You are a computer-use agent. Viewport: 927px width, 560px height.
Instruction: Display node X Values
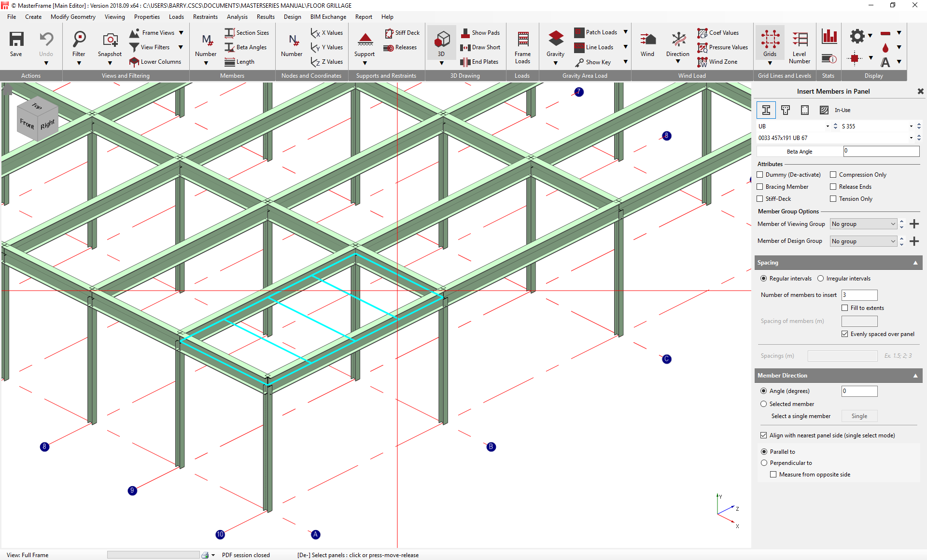(x=327, y=33)
